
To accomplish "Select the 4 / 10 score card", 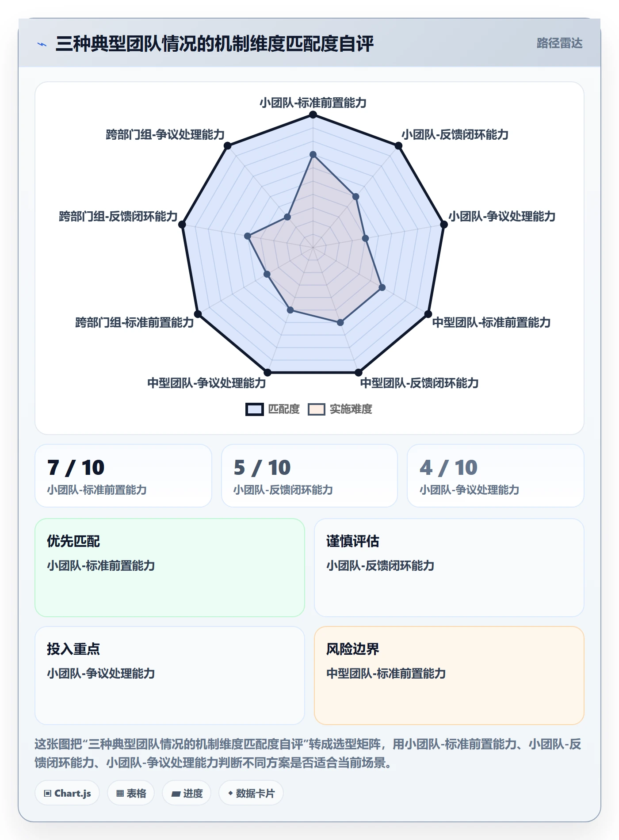I will pos(496,476).
